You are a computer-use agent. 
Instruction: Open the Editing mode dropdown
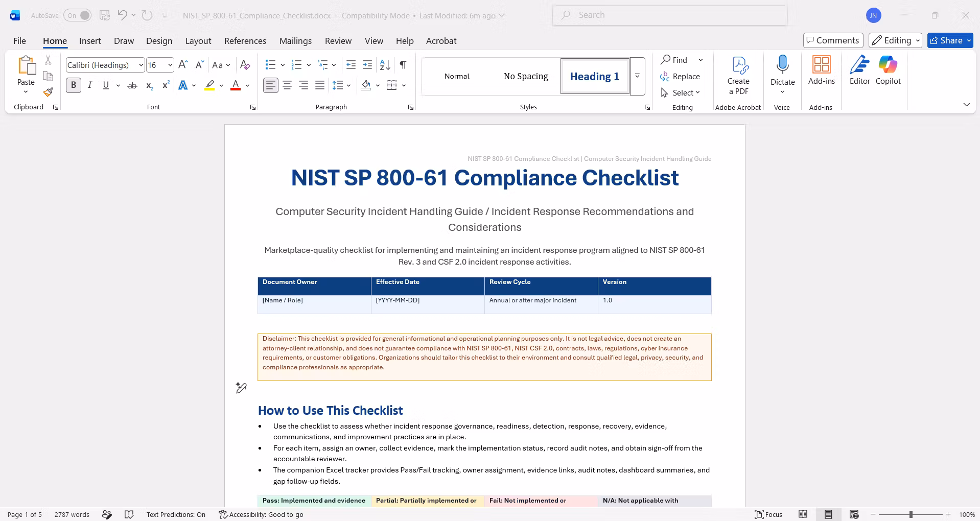click(x=896, y=40)
